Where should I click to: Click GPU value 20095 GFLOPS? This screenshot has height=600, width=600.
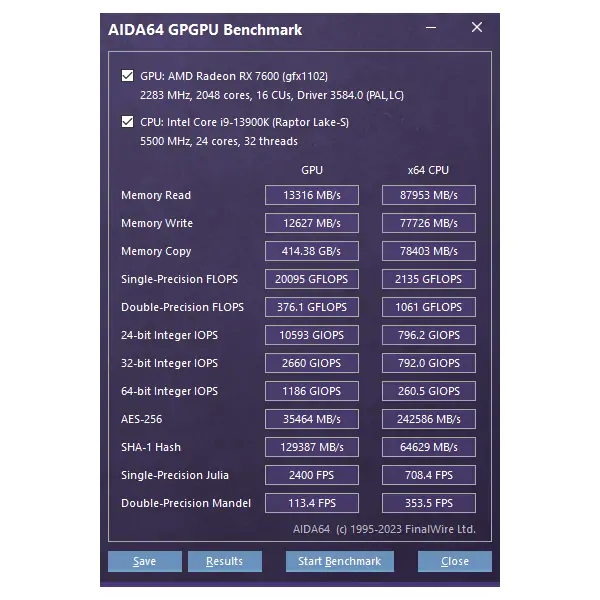(x=312, y=279)
